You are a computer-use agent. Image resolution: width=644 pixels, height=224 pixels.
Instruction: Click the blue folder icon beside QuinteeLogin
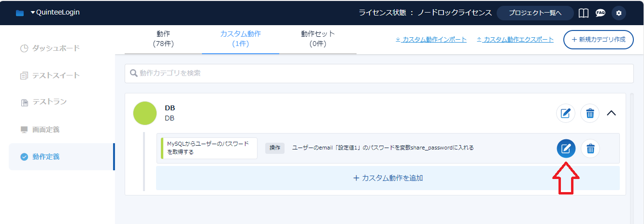coord(20,13)
